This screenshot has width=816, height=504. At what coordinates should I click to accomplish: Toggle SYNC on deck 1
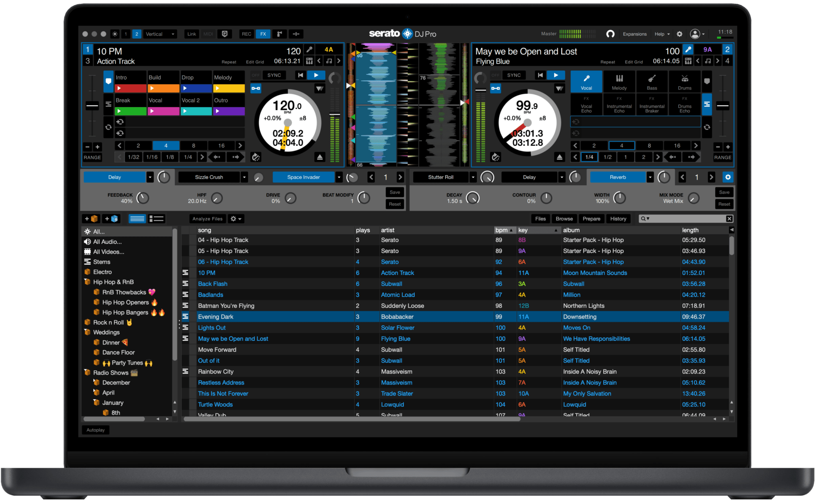(x=274, y=75)
